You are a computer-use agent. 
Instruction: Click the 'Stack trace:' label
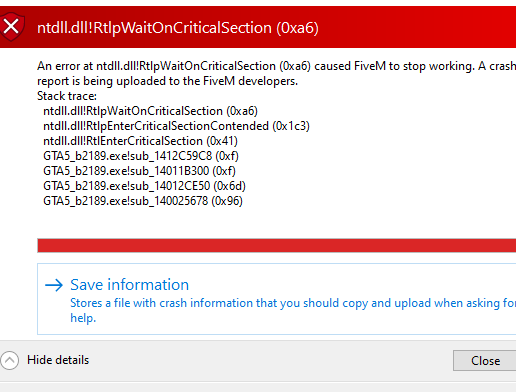pyautogui.click(x=67, y=96)
